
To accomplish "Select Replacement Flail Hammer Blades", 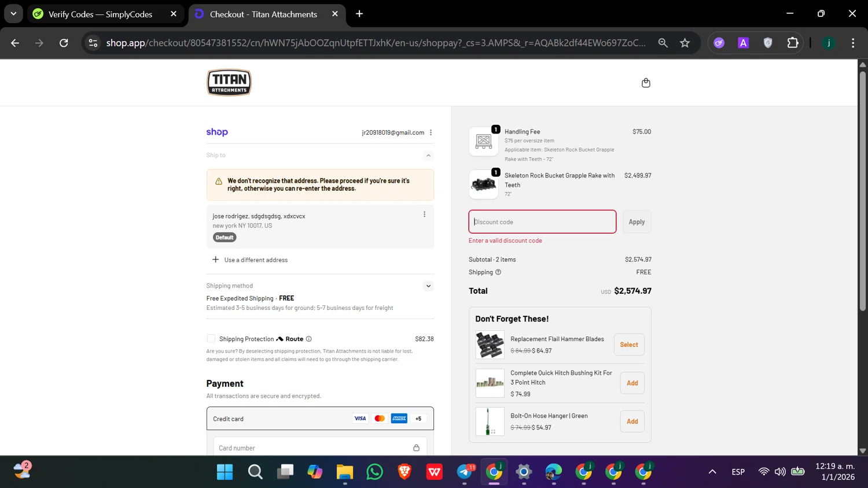I will 629,345.
